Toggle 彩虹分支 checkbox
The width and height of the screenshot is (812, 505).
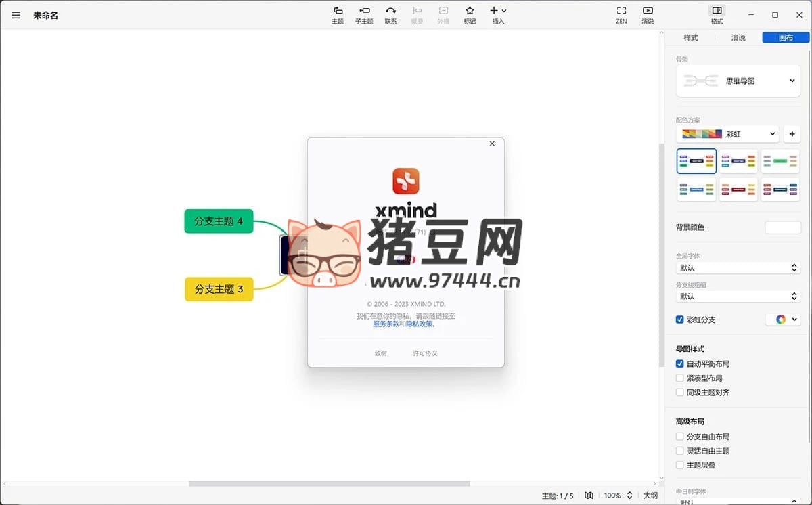click(x=680, y=320)
